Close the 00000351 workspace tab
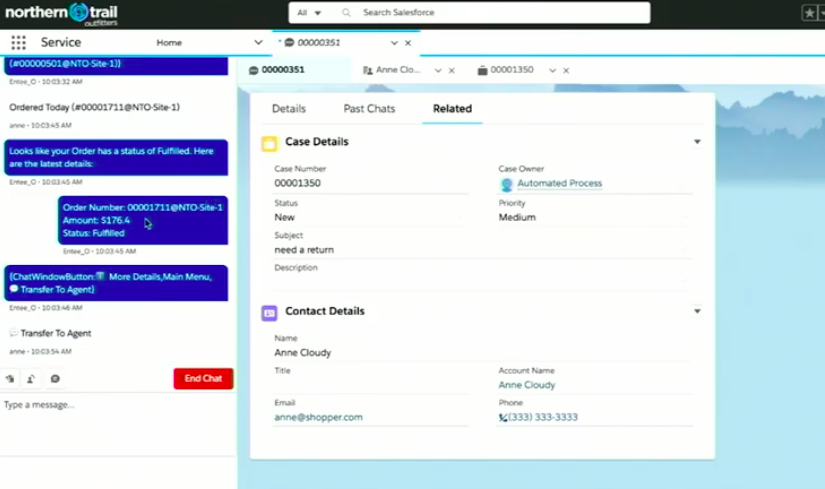825x489 pixels. [x=408, y=43]
